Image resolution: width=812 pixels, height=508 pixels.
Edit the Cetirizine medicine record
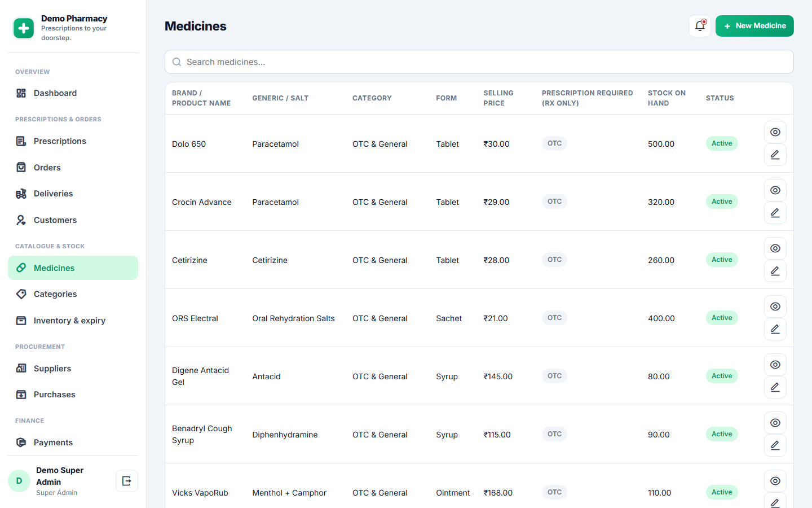click(775, 271)
